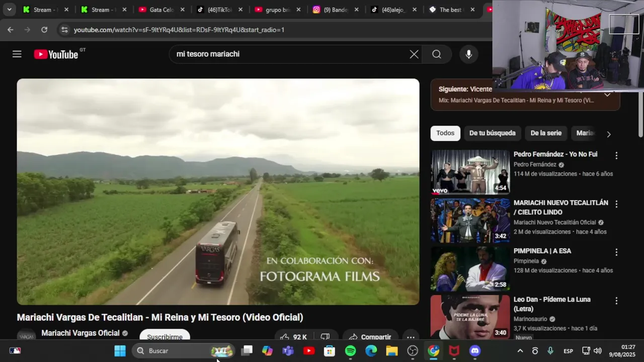
Task: Open options for Pimpinela A Esa video
Action: 616,252
